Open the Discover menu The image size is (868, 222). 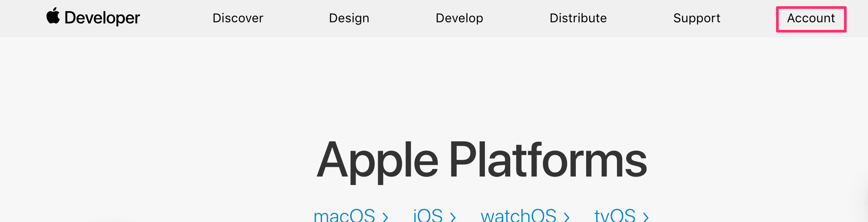[x=238, y=18]
